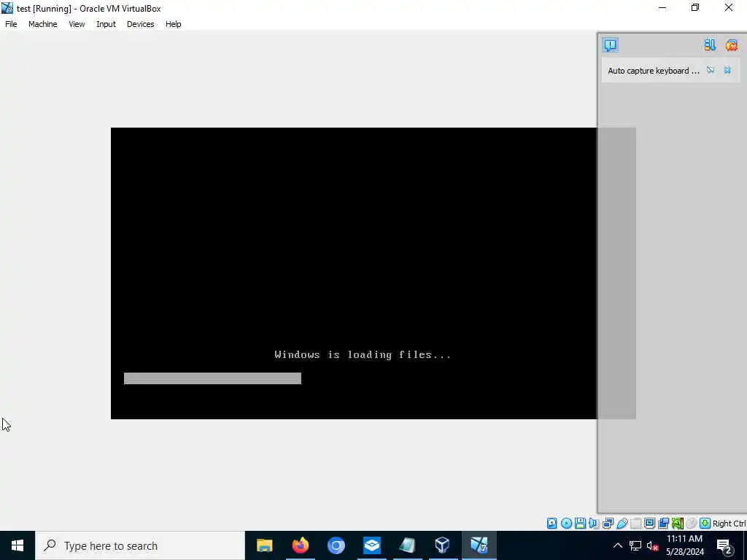This screenshot has height=560, width=747.
Task: Open the Help menu
Action: coord(173,24)
